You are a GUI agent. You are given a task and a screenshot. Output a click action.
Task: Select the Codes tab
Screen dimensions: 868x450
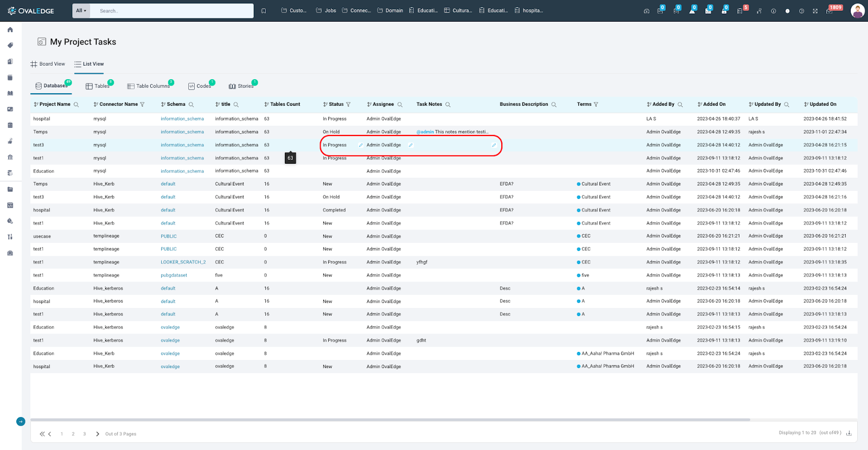[x=201, y=86]
